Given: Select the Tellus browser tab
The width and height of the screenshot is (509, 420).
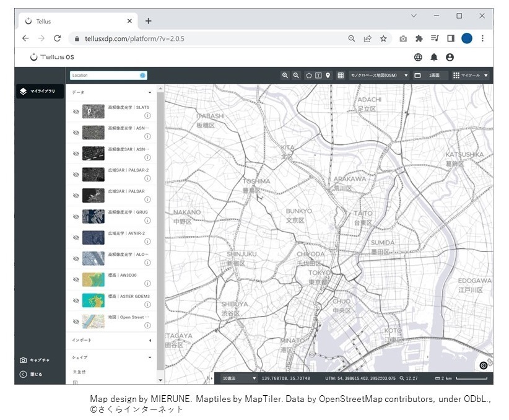Looking at the screenshot, I should tap(79, 21).
